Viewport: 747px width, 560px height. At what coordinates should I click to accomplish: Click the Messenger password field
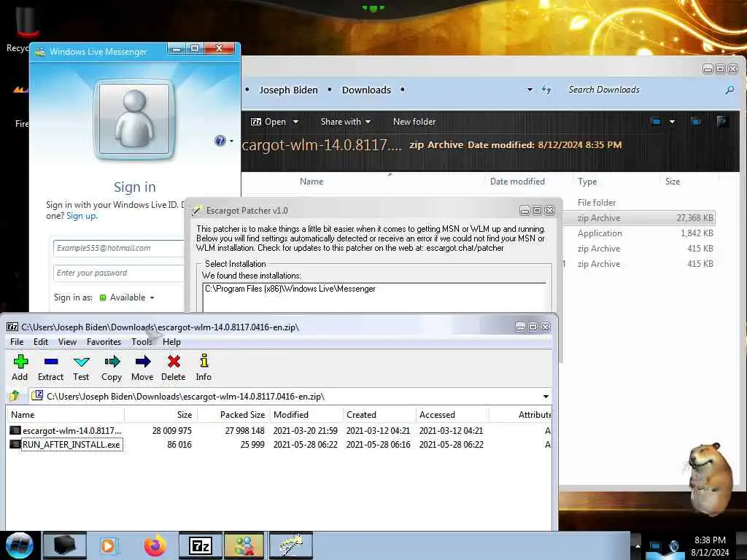pos(119,273)
